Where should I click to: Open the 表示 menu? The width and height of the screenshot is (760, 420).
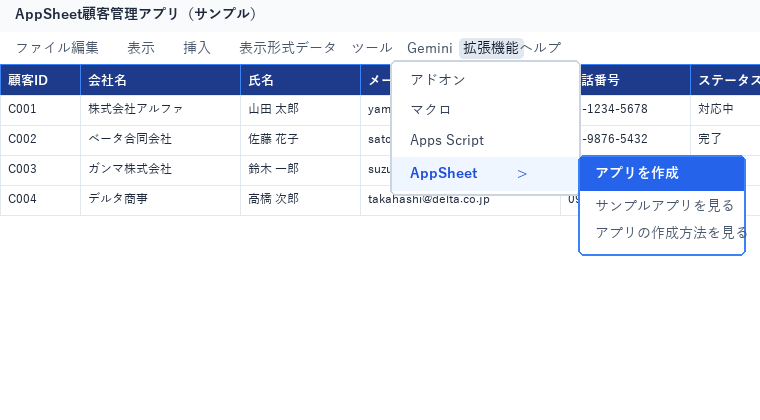[x=141, y=48]
